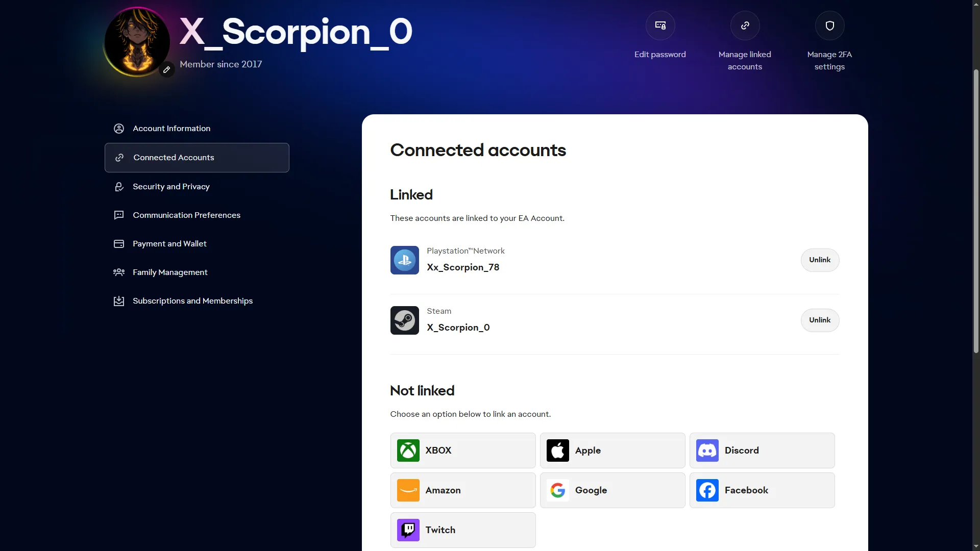Viewport: 980px width, 551px height.
Task: Click the Manage linked accounts label
Action: (x=745, y=61)
